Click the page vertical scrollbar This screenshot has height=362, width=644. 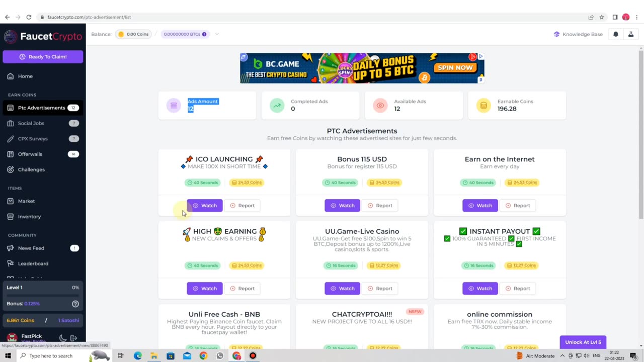point(641,135)
